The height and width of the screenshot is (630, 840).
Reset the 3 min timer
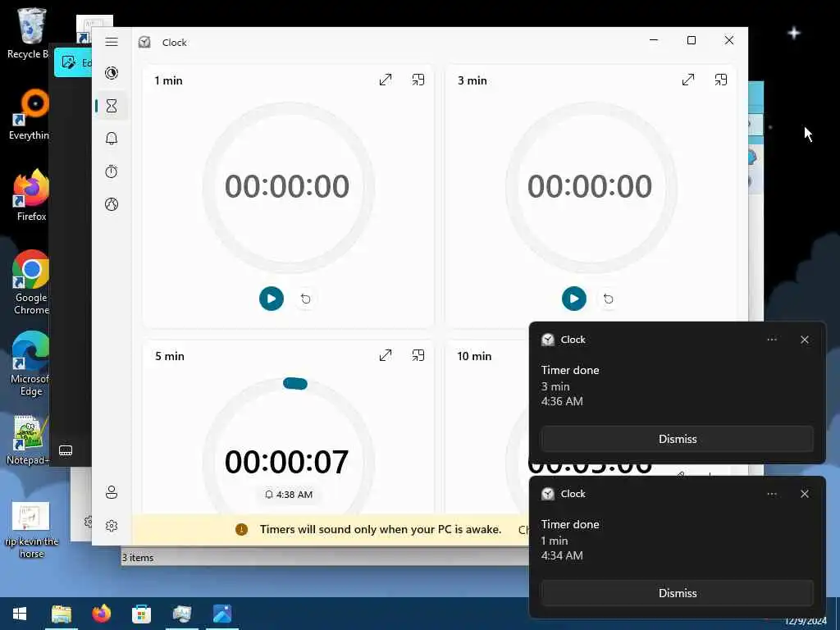[608, 299]
